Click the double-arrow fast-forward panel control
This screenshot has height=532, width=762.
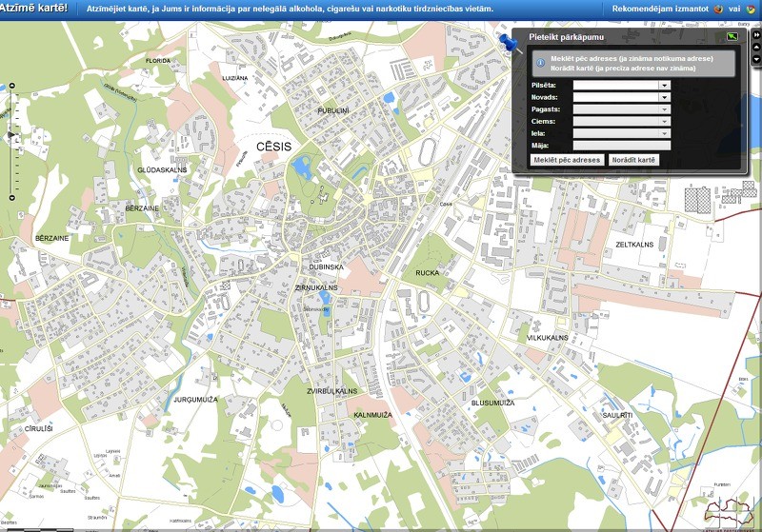point(756,35)
